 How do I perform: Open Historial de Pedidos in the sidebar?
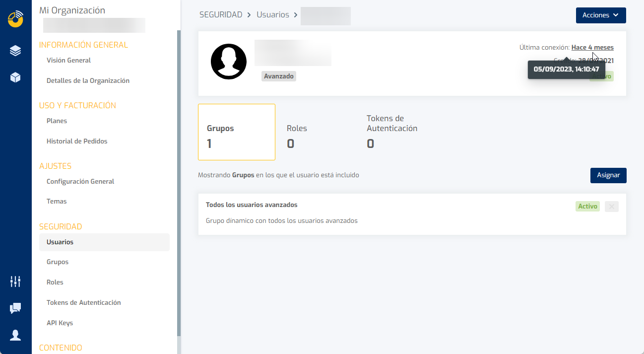click(x=77, y=141)
